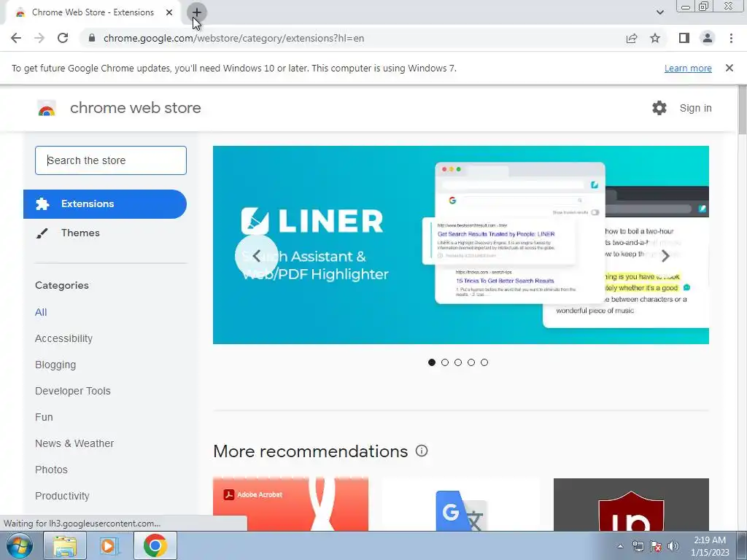Select the Extensions section

105,204
